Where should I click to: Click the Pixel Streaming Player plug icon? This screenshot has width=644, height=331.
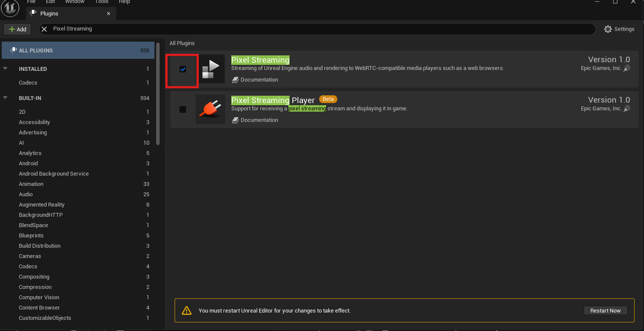click(x=210, y=109)
